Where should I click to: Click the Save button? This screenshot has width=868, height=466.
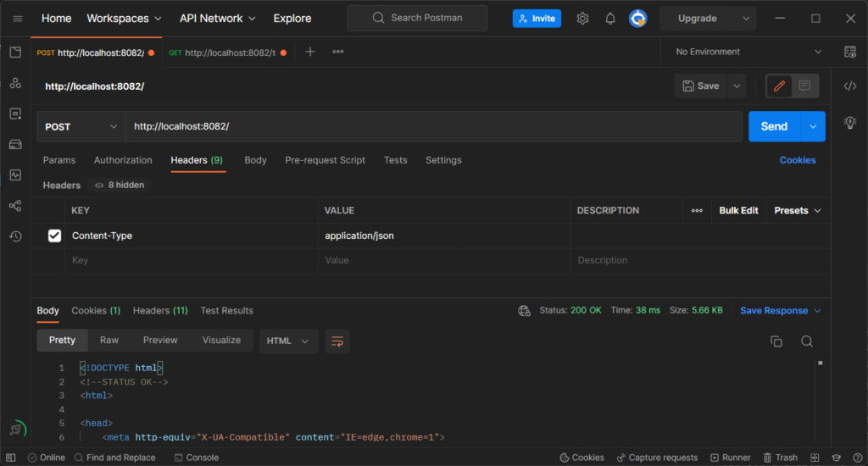[700, 86]
